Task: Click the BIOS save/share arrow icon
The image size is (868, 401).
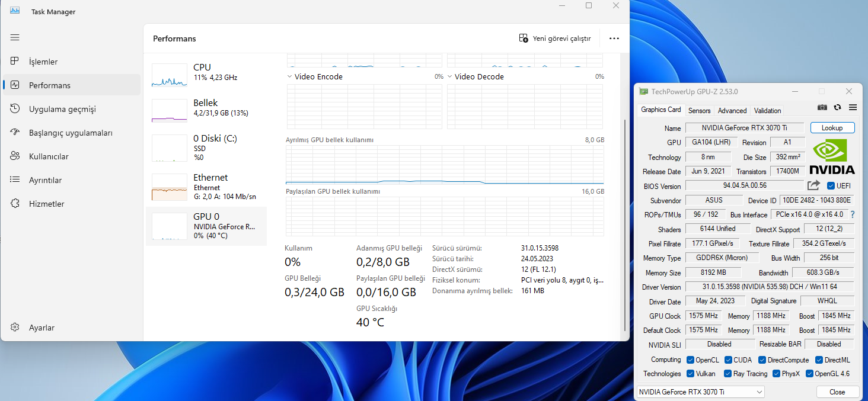Action: (x=814, y=185)
